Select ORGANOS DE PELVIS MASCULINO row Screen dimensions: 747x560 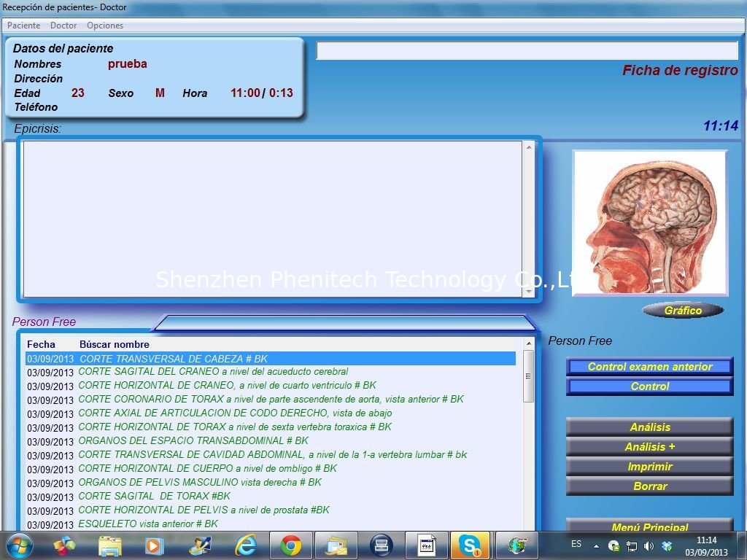point(270,483)
